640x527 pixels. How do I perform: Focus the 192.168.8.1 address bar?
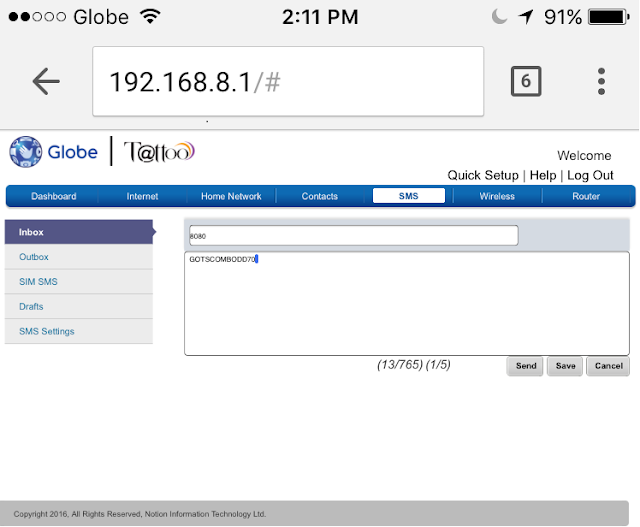click(x=288, y=81)
